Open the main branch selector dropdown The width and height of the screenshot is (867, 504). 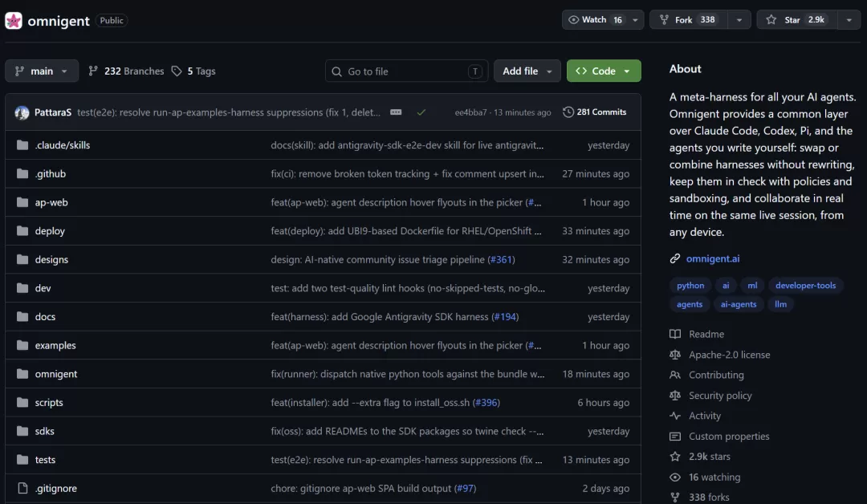[42, 71]
